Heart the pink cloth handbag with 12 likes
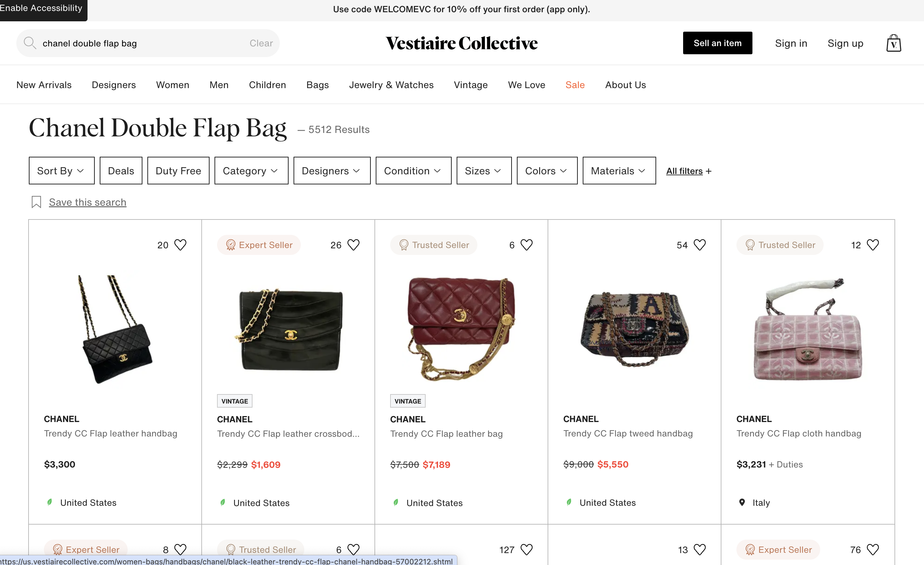 click(x=873, y=245)
